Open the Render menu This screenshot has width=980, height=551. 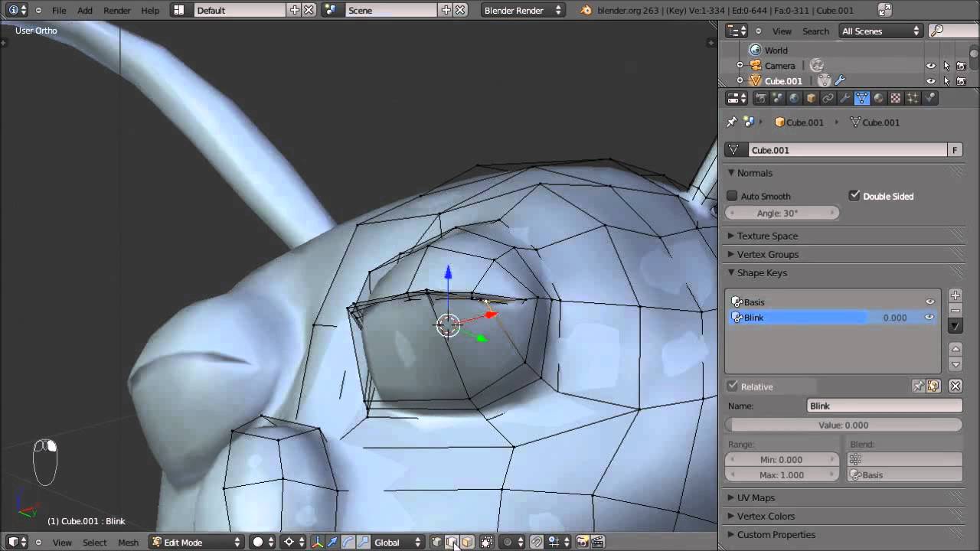(117, 10)
